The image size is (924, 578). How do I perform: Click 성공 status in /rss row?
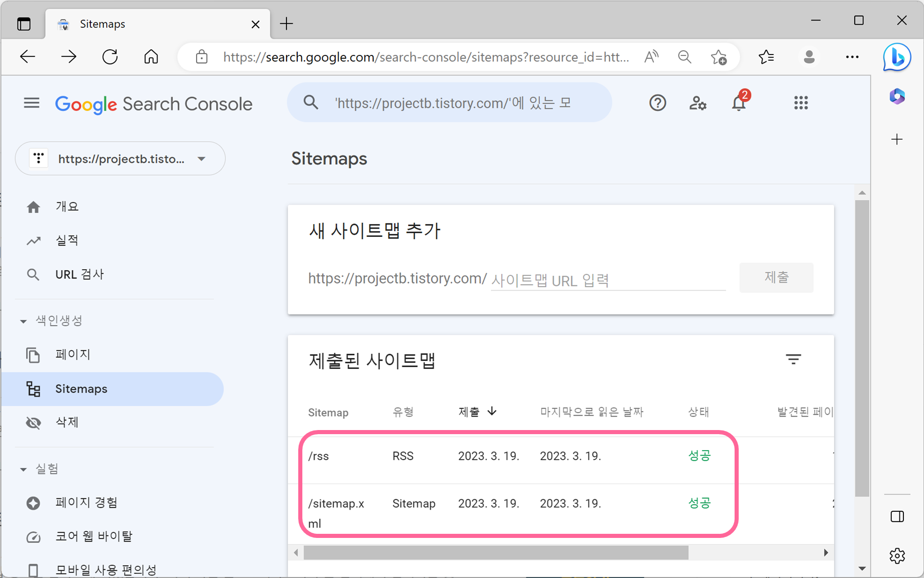click(699, 456)
